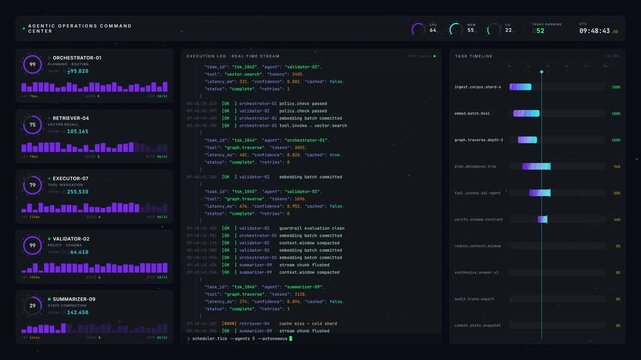641x360 pixels.
Task: Click the Agentic Operations Command Center title
Action: [80, 28]
